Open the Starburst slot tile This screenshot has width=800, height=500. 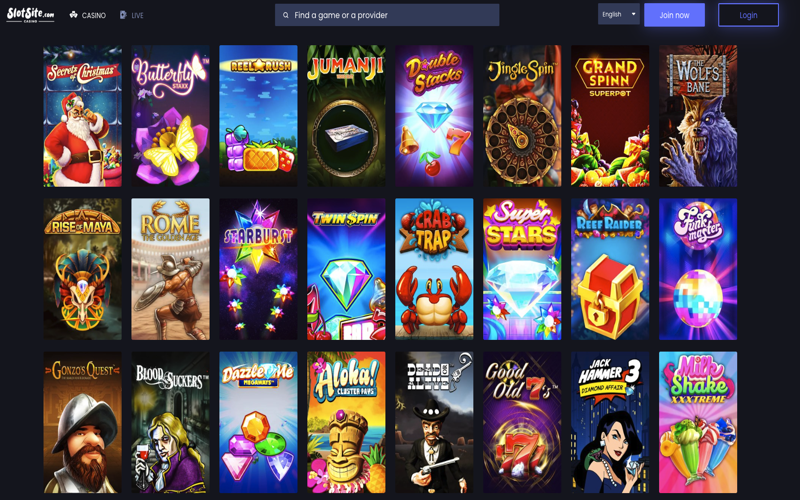(258, 269)
